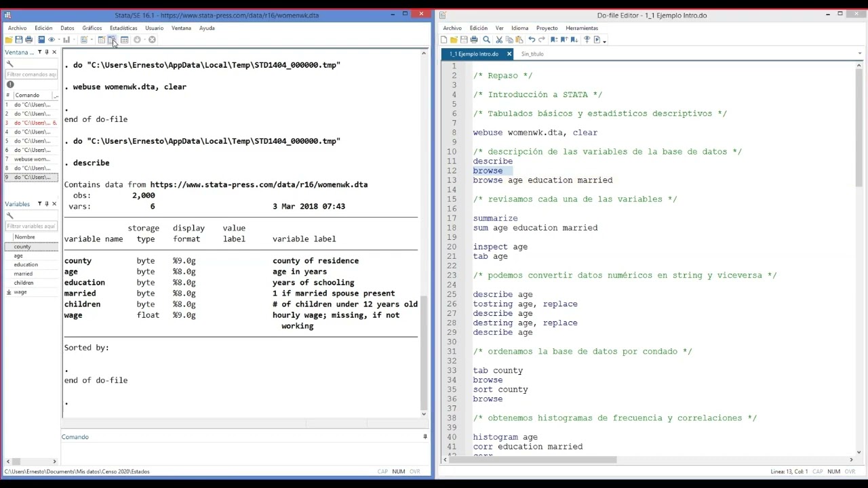Image resolution: width=868 pixels, height=488 pixels.
Task: Expand the Graph icon dropdown arrow
Action: pyautogui.click(x=74, y=39)
